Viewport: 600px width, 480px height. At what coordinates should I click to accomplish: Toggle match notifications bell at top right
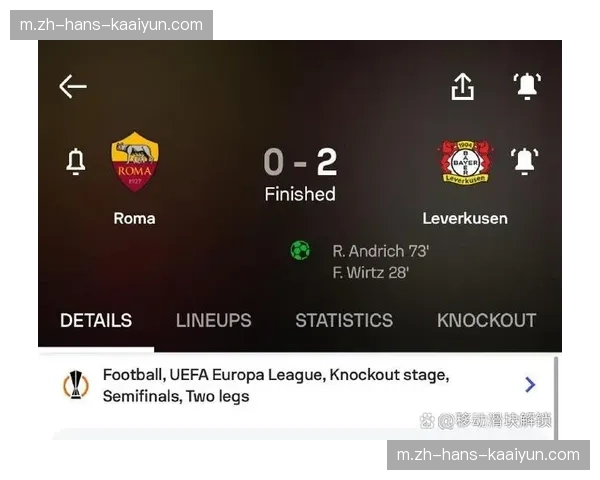527,86
